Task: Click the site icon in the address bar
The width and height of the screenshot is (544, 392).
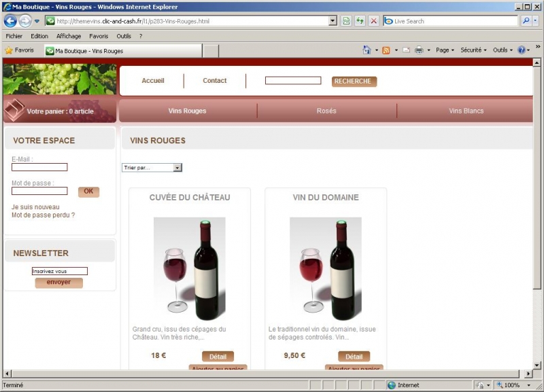Action: (x=50, y=21)
